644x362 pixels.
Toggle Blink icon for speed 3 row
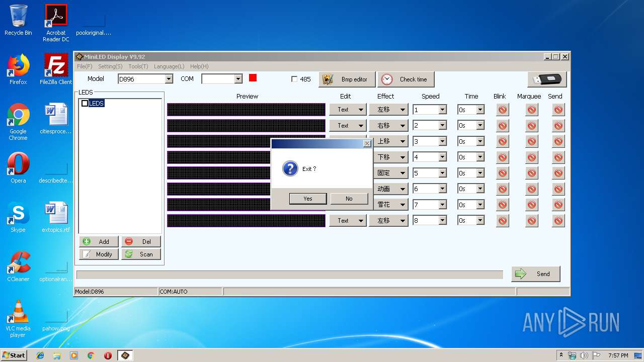[502, 141]
